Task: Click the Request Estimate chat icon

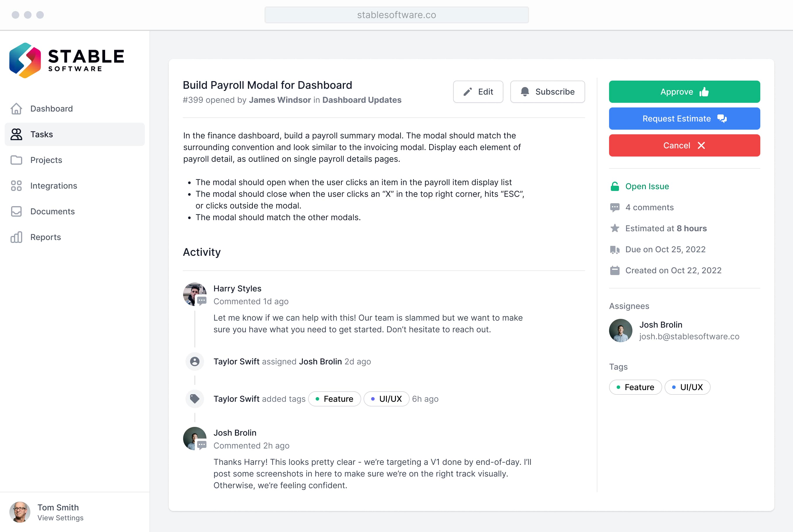Action: pyautogui.click(x=722, y=118)
